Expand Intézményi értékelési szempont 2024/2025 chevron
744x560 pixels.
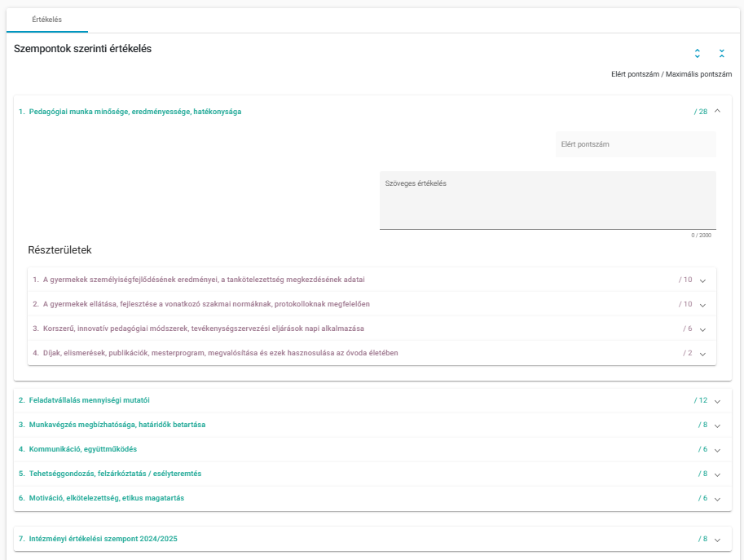point(717,540)
